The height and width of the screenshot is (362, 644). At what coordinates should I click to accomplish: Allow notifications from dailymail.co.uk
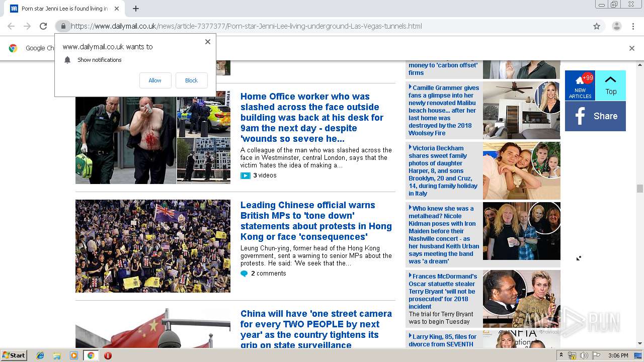pyautogui.click(x=155, y=80)
